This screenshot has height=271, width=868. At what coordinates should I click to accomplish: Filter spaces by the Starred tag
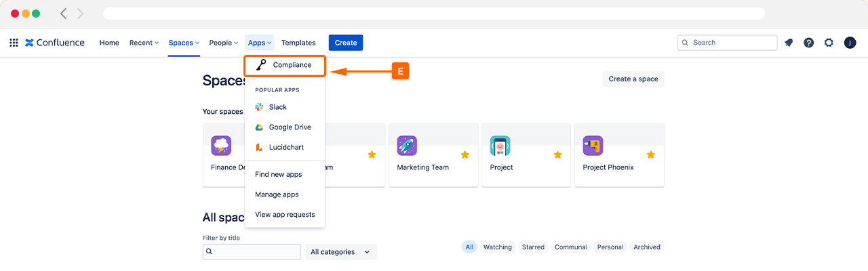533,247
